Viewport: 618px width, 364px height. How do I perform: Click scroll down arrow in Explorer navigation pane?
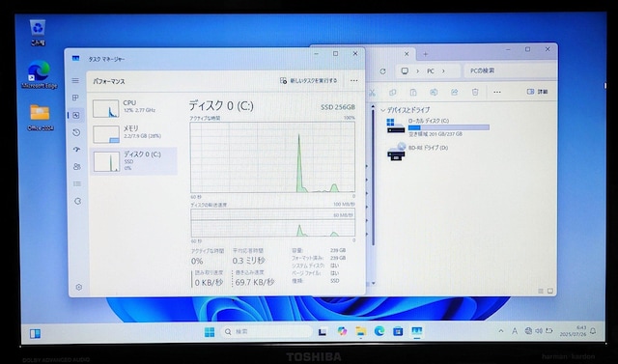point(374,283)
